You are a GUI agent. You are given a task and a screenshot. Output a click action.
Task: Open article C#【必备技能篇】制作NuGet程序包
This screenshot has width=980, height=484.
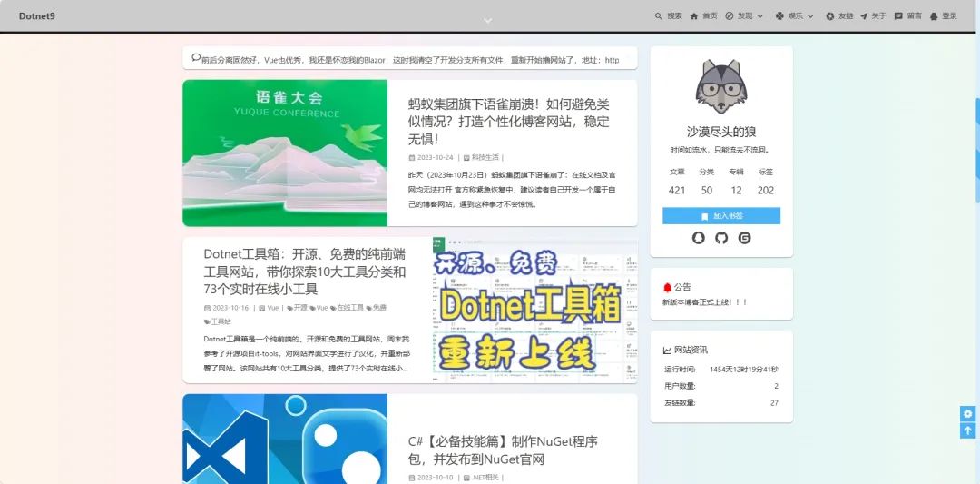click(x=503, y=450)
